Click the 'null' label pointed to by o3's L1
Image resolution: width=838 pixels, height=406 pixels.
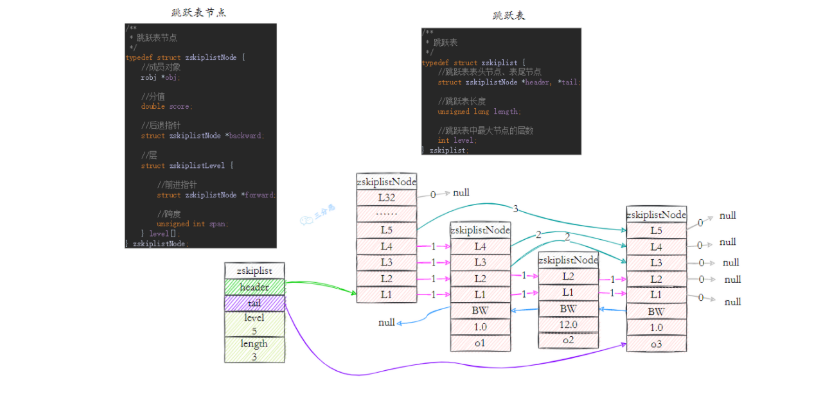pyautogui.click(x=733, y=302)
